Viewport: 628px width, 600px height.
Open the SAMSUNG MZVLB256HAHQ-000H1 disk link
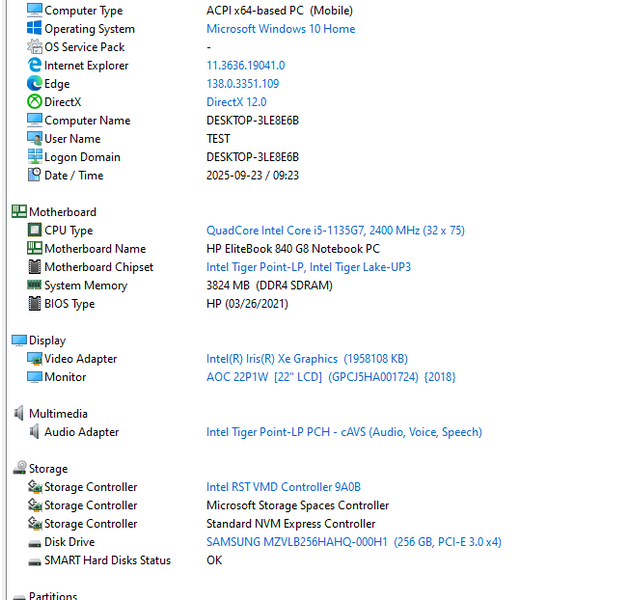[354, 542]
